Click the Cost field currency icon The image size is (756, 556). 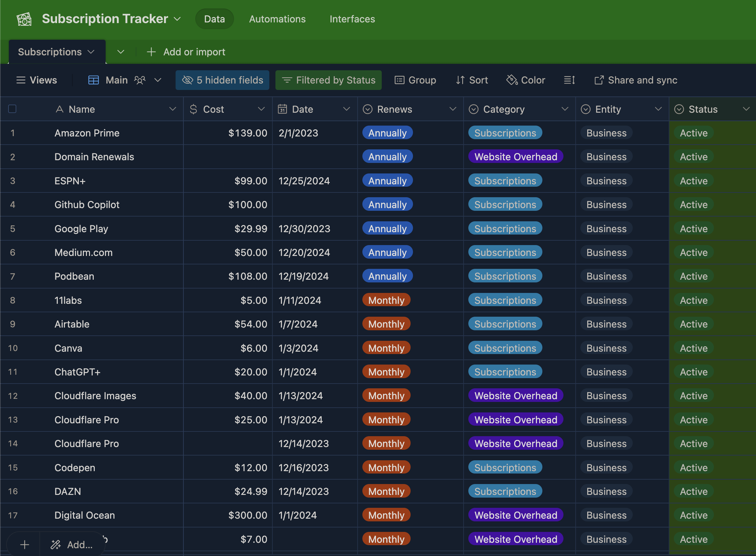click(193, 109)
